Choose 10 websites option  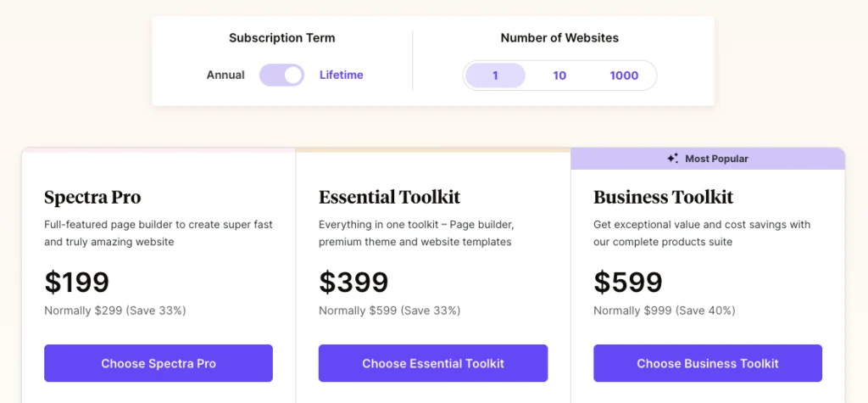pos(559,76)
